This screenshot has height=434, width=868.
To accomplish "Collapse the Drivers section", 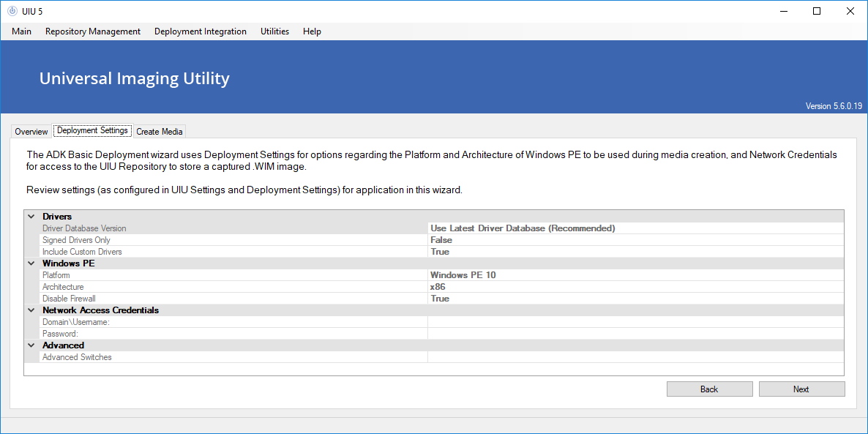I will pyautogui.click(x=31, y=217).
